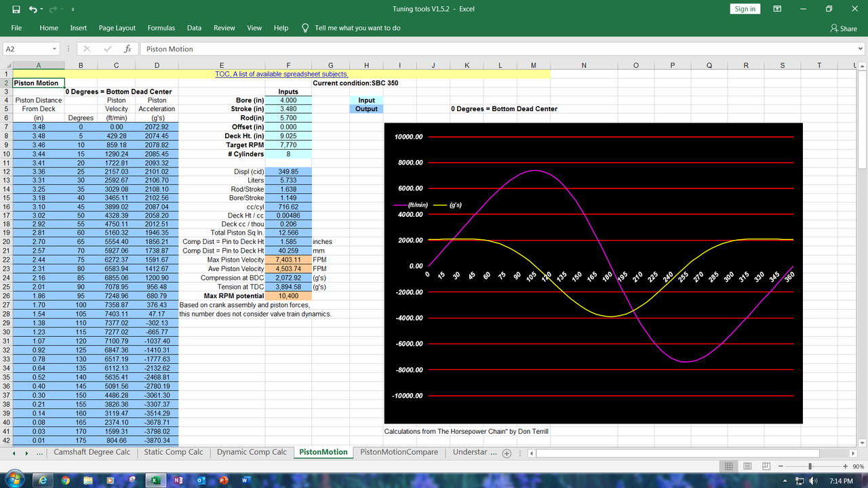Open the Name Box dropdown
The height and width of the screenshot is (488, 868).
(56, 49)
